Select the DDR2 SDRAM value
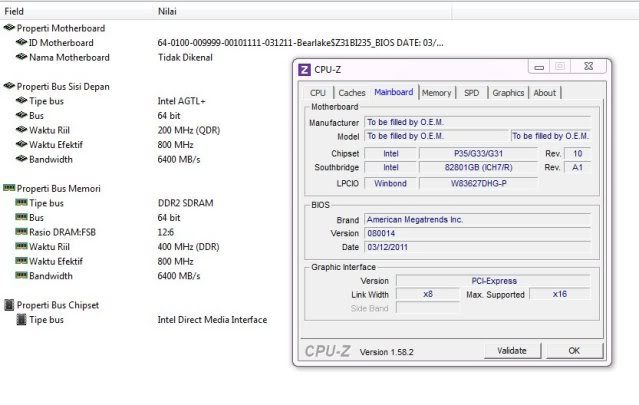The height and width of the screenshot is (405, 639). [x=185, y=203]
